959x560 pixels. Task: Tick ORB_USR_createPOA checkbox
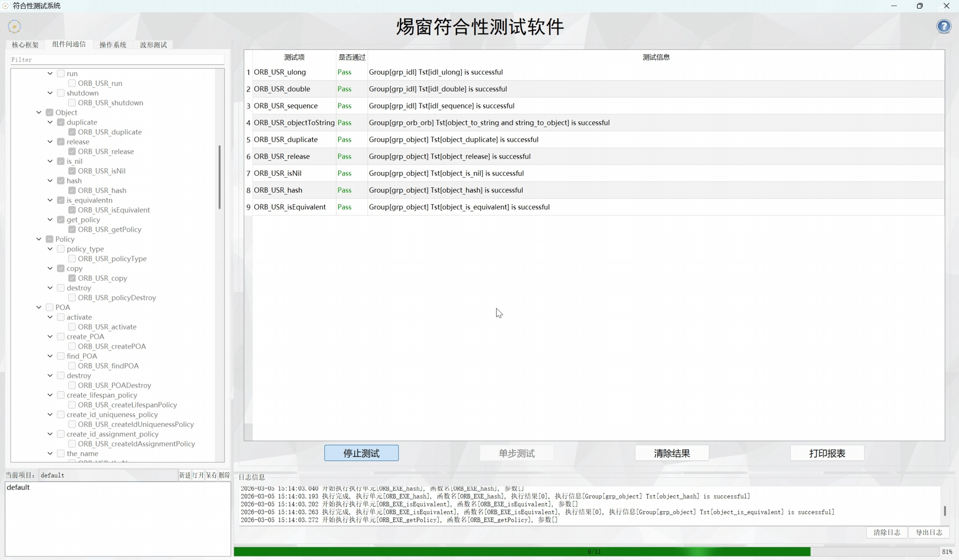[x=72, y=347]
